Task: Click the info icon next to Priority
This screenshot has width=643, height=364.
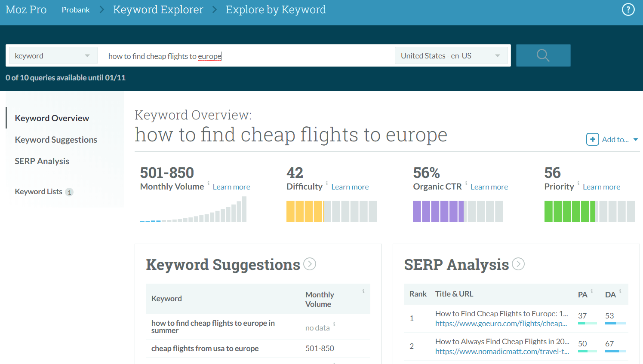Action: tap(578, 183)
